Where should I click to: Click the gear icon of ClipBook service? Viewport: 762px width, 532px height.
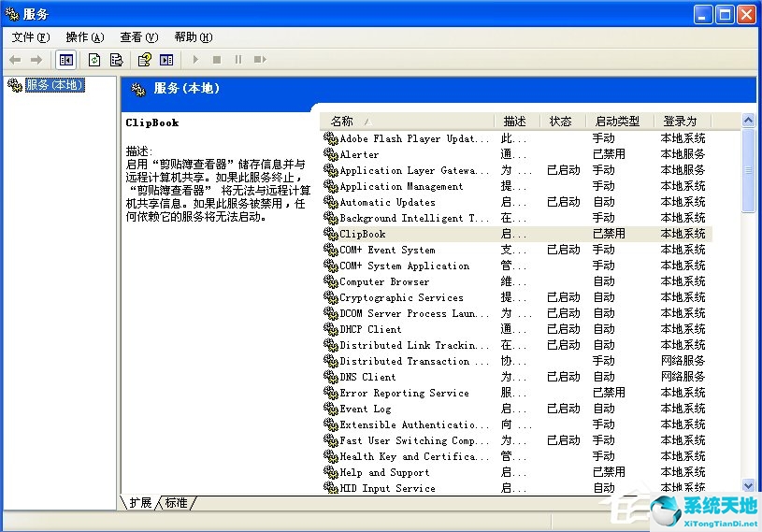[330, 234]
